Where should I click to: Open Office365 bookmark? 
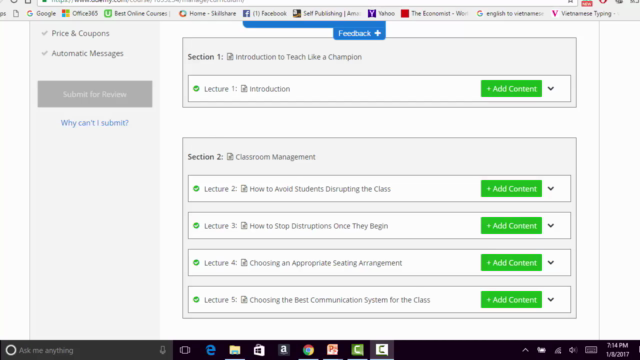click(80, 13)
